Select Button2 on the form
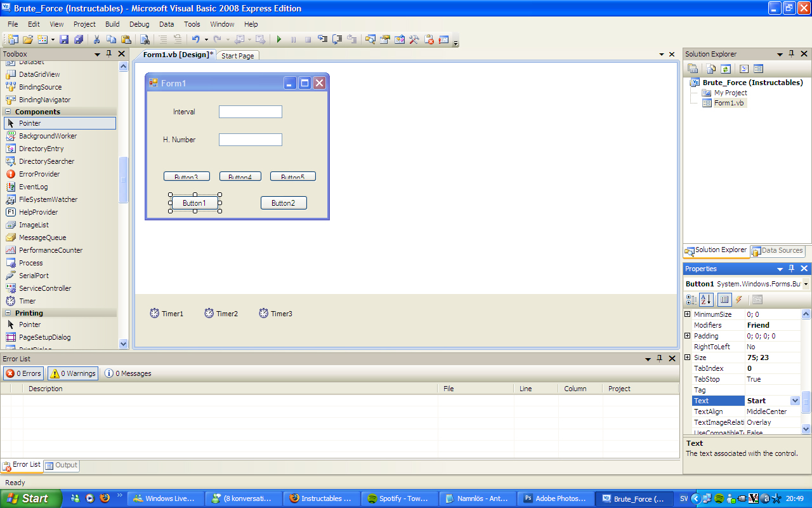The width and height of the screenshot is (812, 508). point(284,203)
